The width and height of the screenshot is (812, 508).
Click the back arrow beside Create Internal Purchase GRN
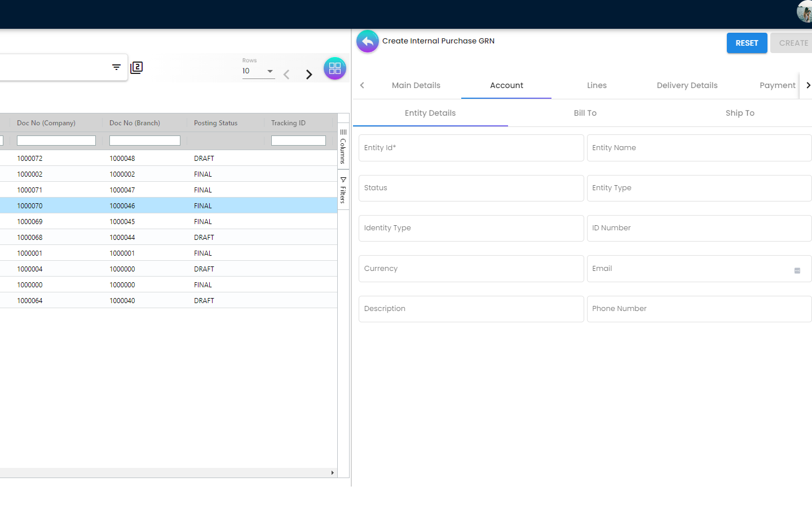368,41
